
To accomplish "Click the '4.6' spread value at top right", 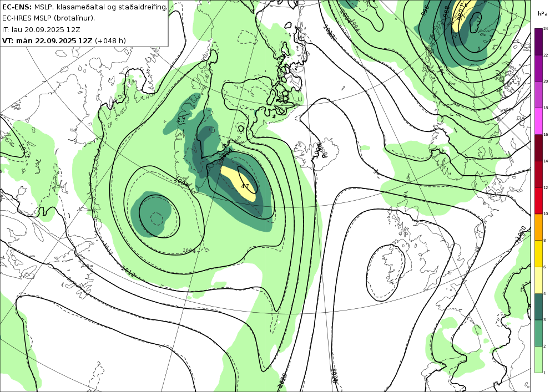I will 463,5.
